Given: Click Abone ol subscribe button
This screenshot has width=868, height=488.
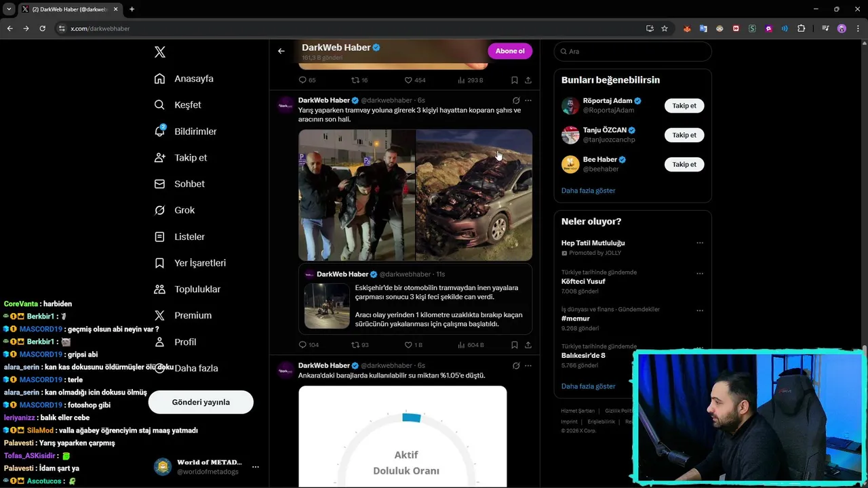Looking at the screenshot, I should coord(510,51).
